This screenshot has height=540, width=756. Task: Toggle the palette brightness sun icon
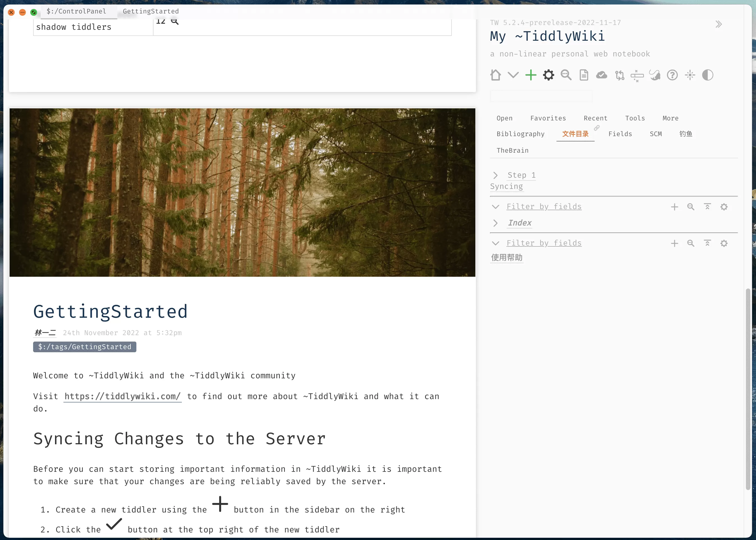pos(690,75)
